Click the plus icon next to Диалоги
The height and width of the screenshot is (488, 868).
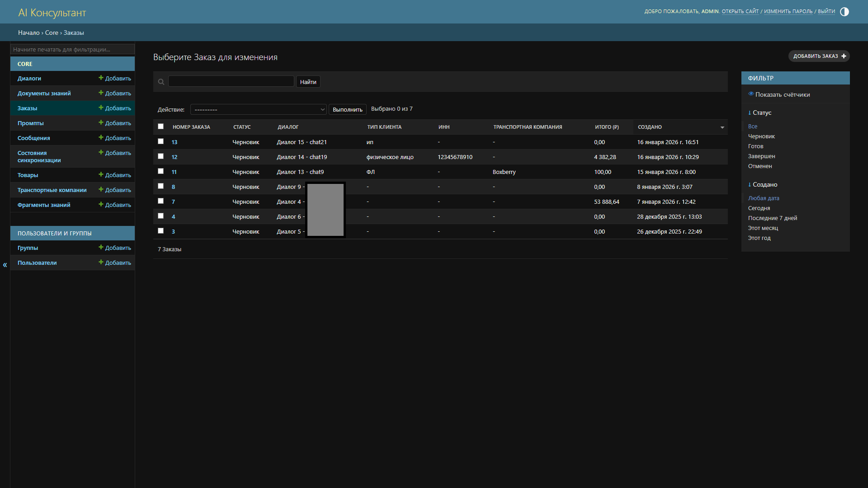pos(101,78)
